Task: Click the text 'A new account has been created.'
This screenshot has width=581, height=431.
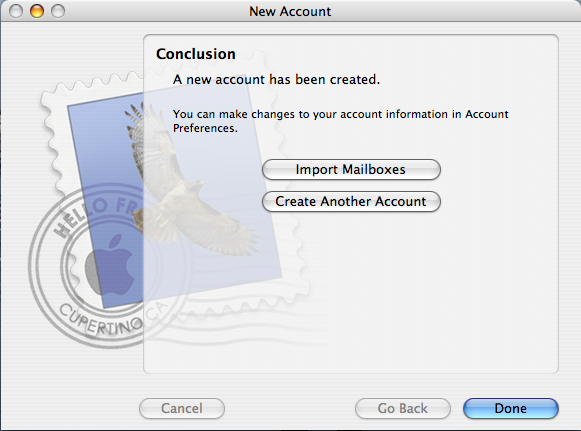Action: point(276,79)
